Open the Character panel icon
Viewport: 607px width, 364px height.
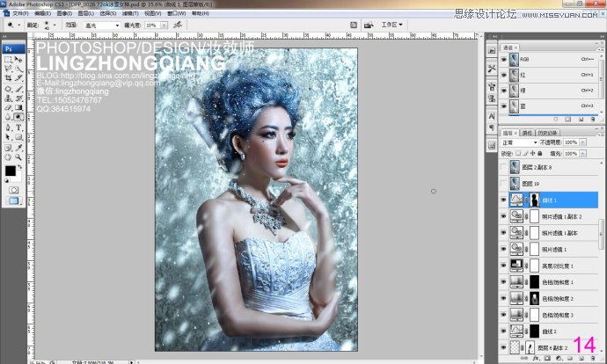click(492, 116)
